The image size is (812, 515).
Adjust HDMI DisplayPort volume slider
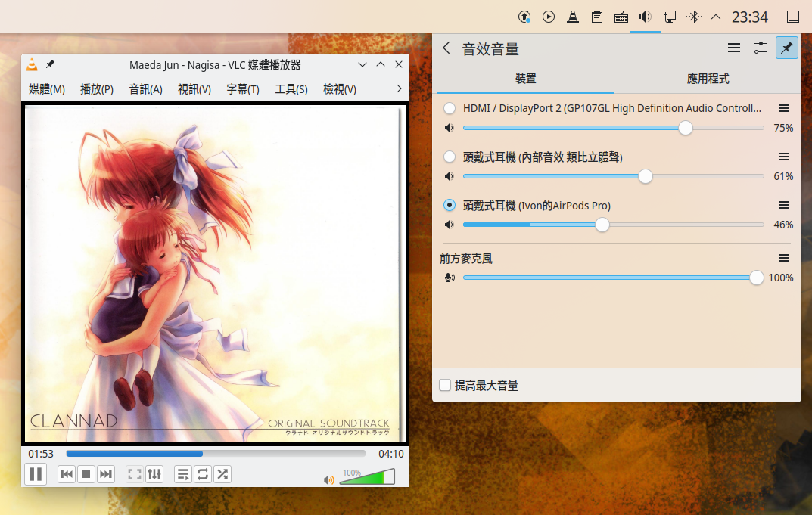(613, 128)
